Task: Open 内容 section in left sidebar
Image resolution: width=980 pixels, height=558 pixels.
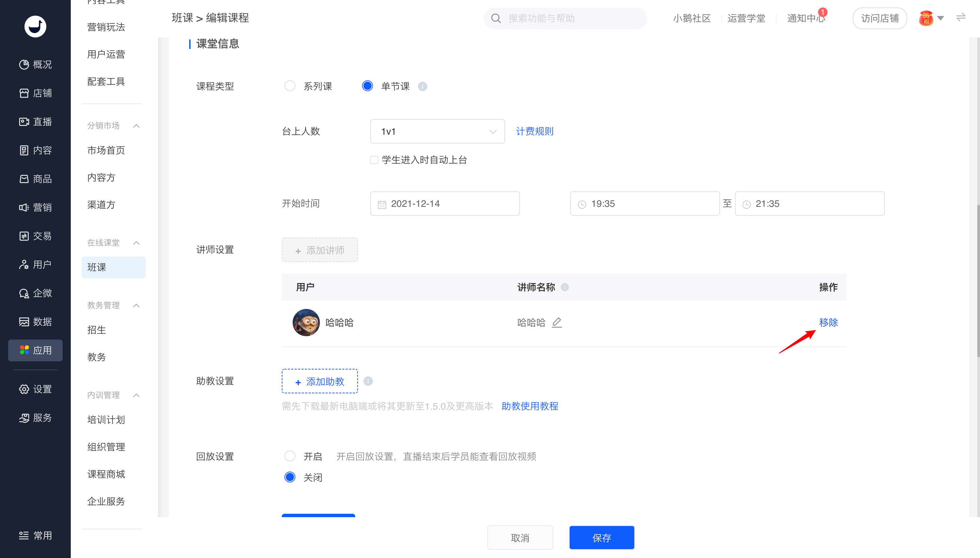Action: click(x=35, y=150)
